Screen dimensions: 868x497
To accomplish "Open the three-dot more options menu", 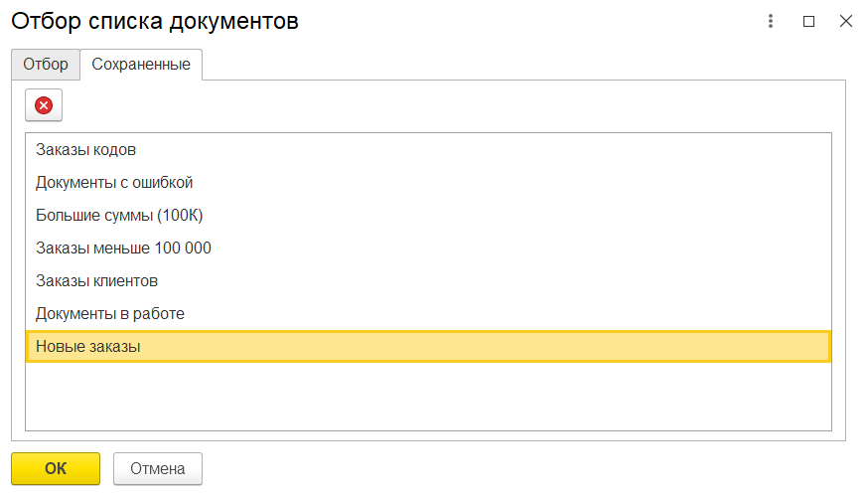I will (x=771, y=21).
